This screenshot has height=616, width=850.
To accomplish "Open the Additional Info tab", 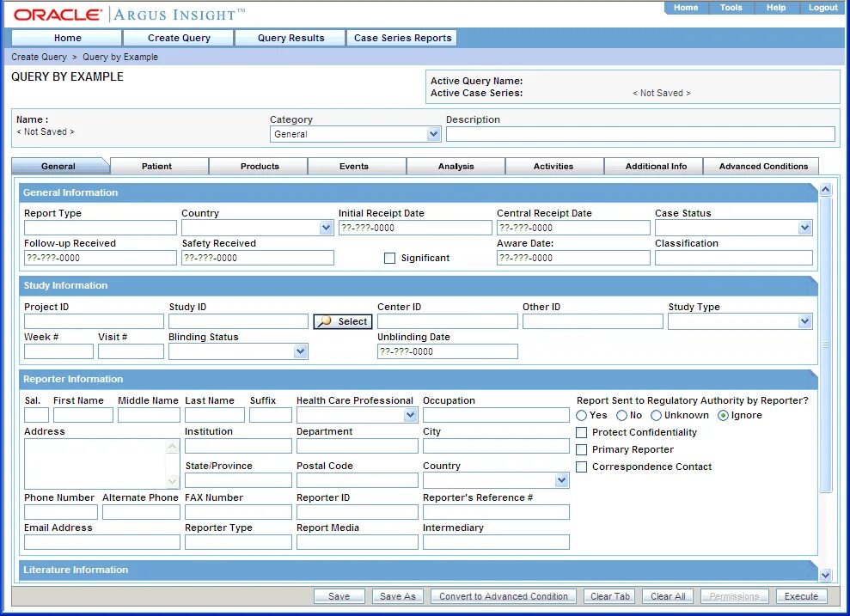I will click(x=656, y=167).
